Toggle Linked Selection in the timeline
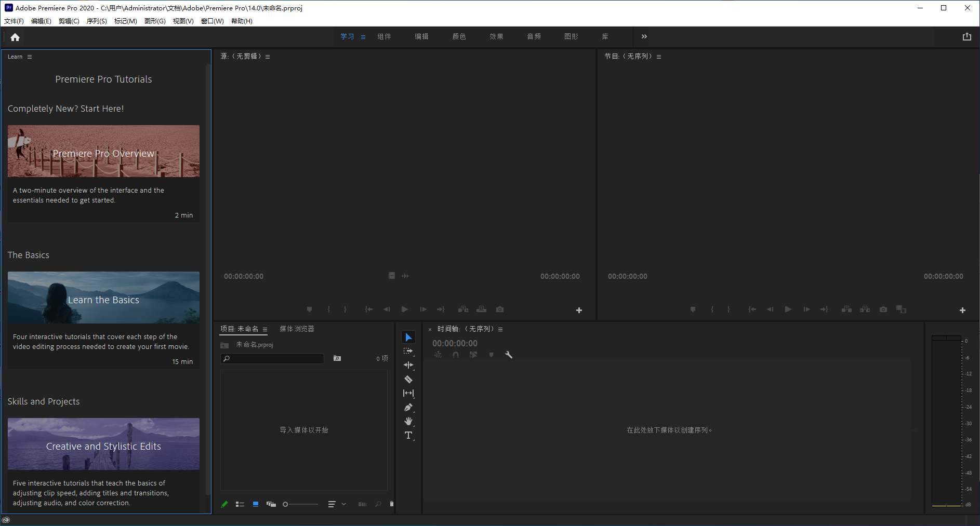Image resolution: width=980 pixels, height=526 pixels. (473, 355)
